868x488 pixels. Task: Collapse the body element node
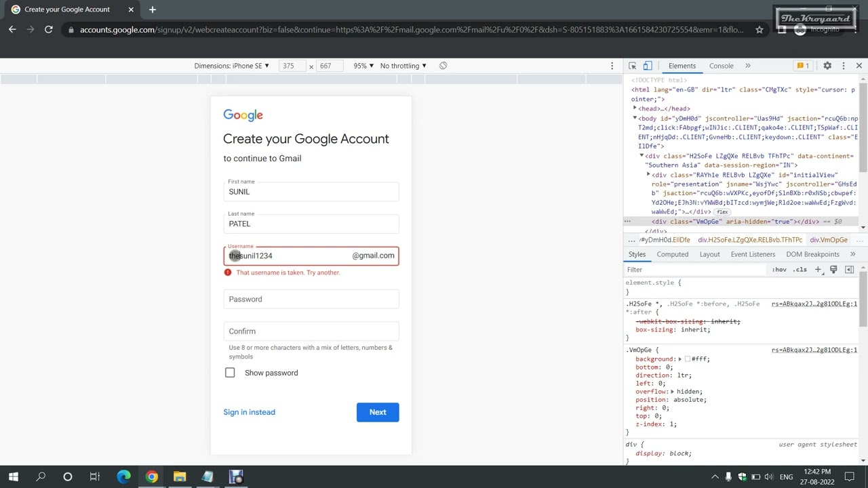click(x=635, y=118)
